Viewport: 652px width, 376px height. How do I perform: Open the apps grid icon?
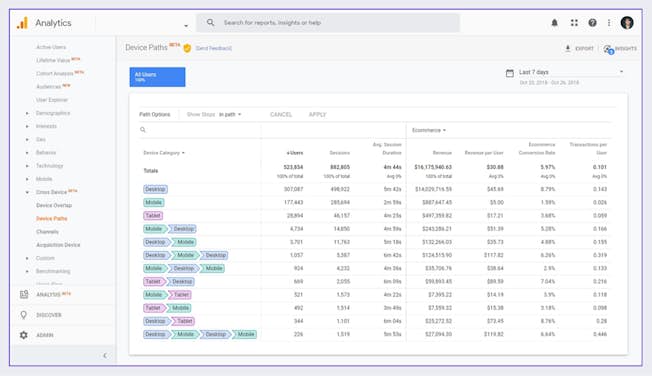(574, 23)
